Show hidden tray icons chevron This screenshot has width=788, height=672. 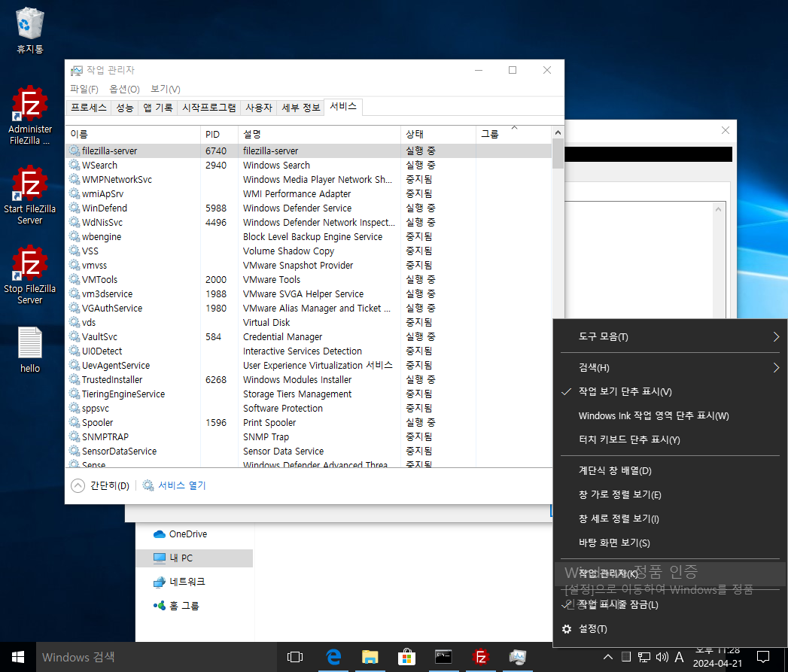607,657
